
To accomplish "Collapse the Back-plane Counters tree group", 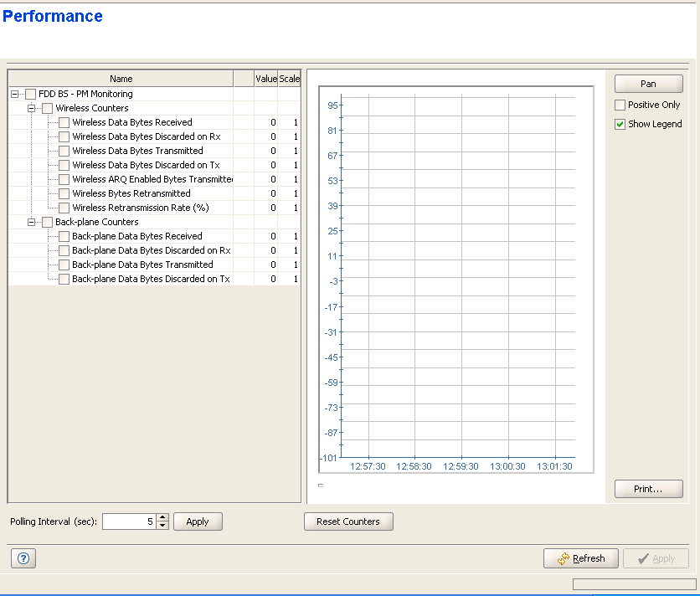I will pyautogui.click(x=32, y=223).
